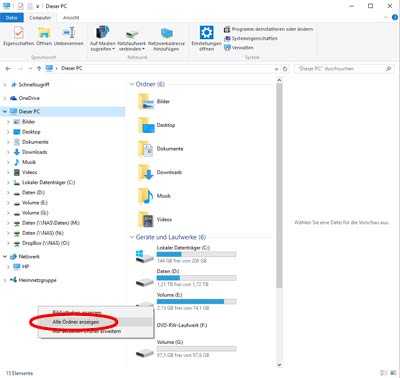Open the address bar history dropdown
This screenshot has width=400, height=378.
point(276,69)
